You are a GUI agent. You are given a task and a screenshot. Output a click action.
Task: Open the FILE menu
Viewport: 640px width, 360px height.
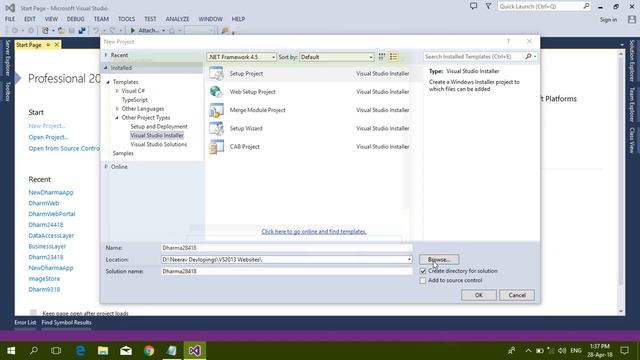10,19
